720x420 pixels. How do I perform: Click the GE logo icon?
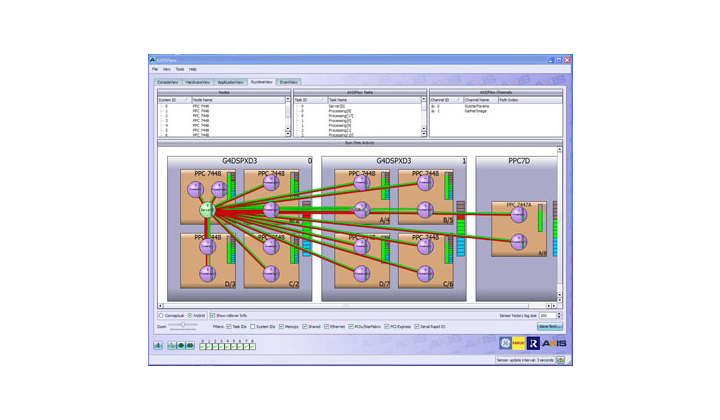point(505,343)
